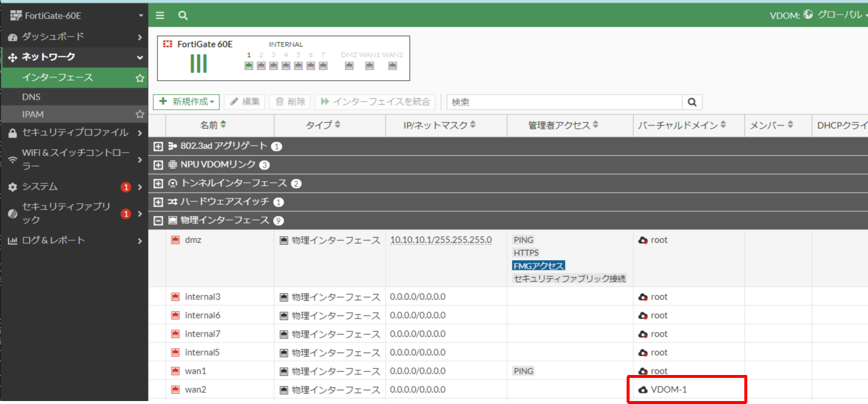Screen dimensions: 868x404
Task: Toggle the favorite star on インターフェース
Action: [x=140, y=78]
